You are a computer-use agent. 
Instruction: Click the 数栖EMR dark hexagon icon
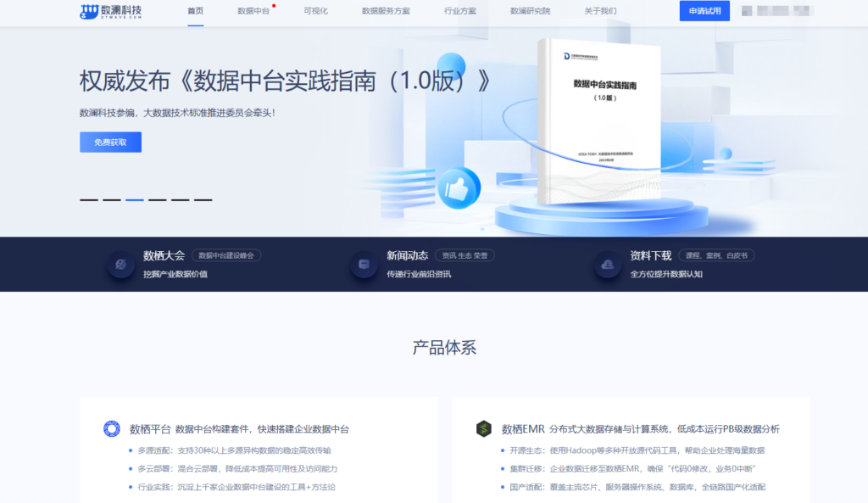pyautogui.click(x=483, y=428)
